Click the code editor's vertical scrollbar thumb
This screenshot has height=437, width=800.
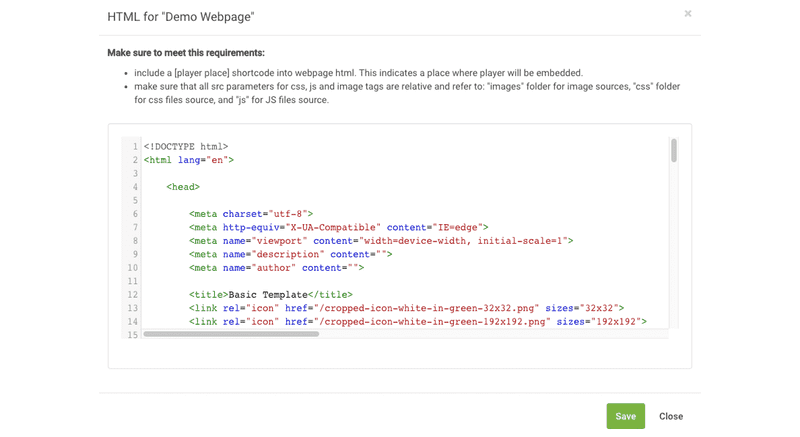tap(674, 150)
